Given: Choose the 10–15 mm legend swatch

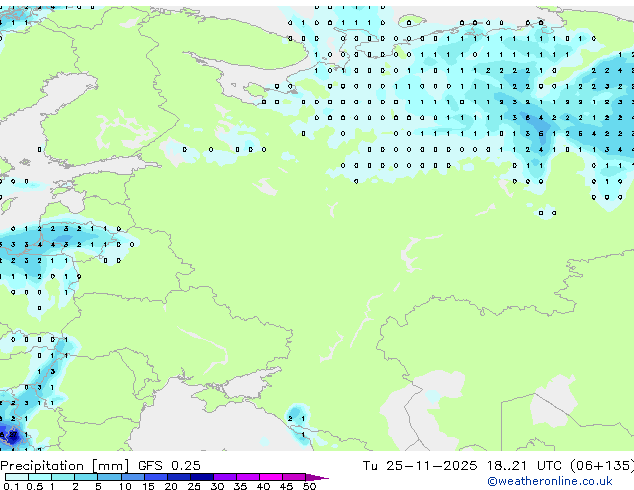Looking at the screenshot, I should click(132, 477).
